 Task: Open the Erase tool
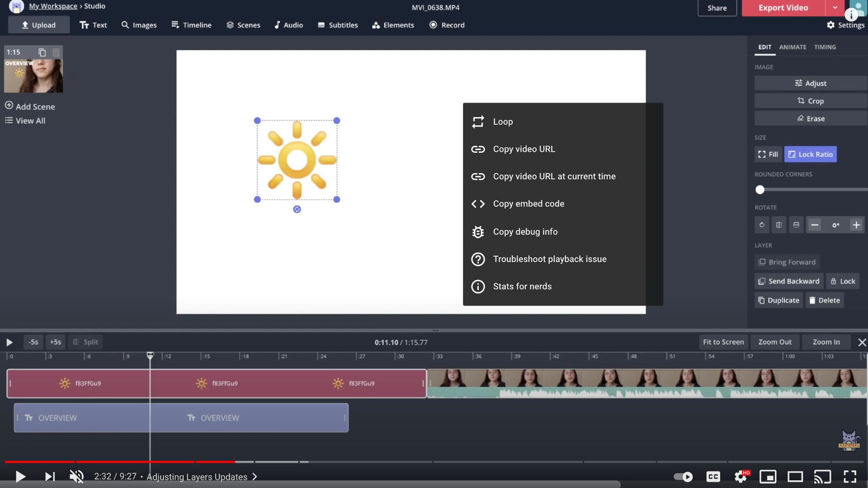(x=811, y=118)
